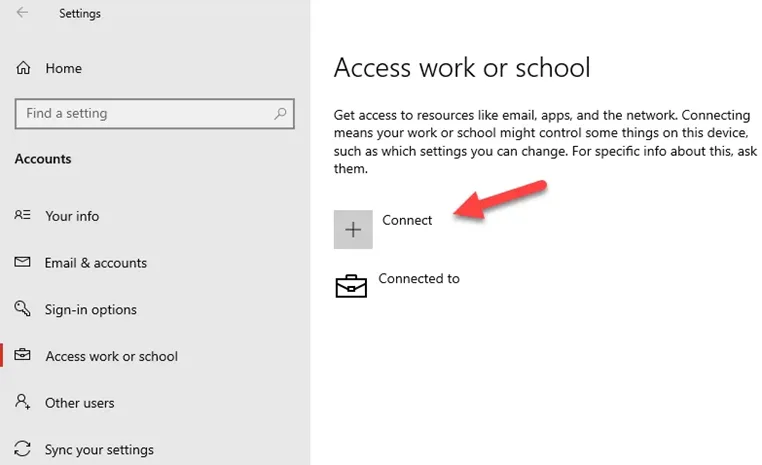762x465 pixels.
Task: Click the plus button to connect
Action: coord(353,229)
